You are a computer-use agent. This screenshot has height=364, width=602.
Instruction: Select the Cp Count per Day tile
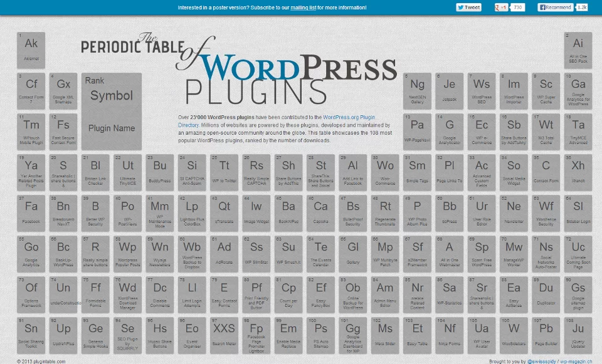pyautogui.click(x=288, y=294)
